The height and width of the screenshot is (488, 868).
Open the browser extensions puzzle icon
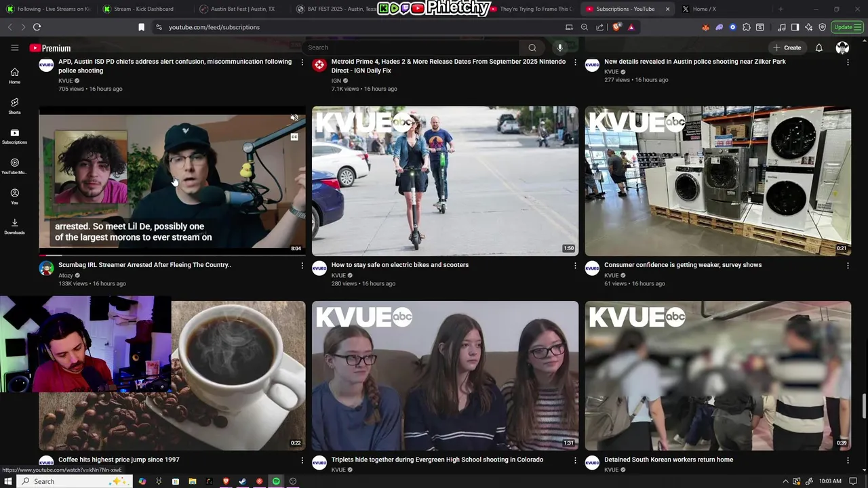point(747,27)
